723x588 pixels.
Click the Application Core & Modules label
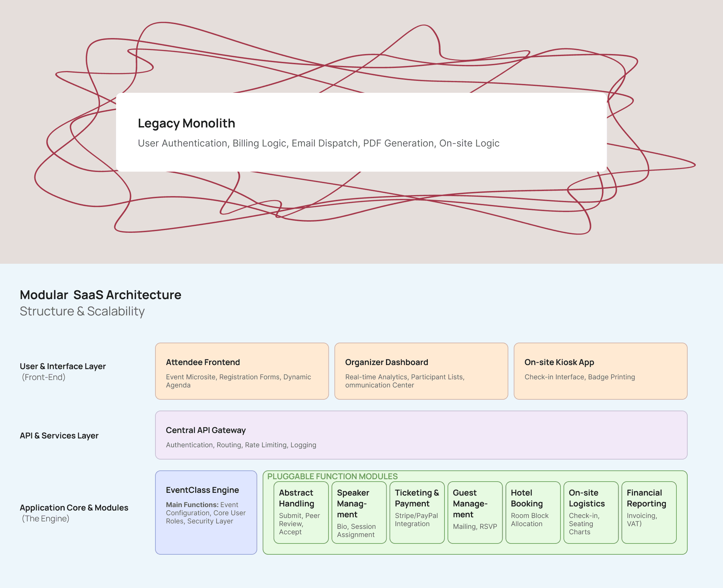(74, 508)
